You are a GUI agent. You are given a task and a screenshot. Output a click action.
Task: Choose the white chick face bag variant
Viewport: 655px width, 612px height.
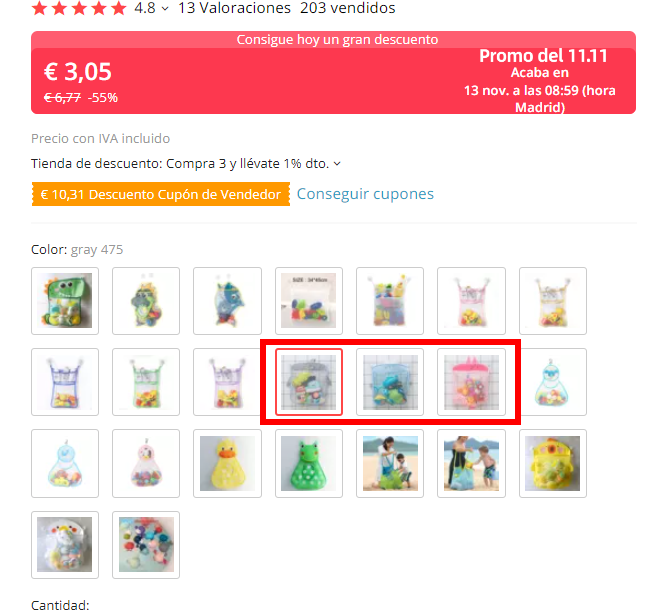(x=65, y=545)
